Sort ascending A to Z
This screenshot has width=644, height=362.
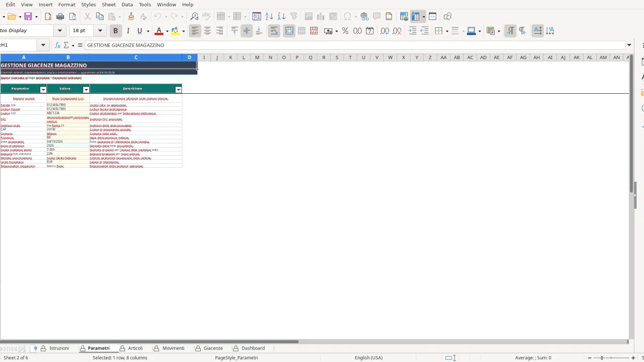269,17
